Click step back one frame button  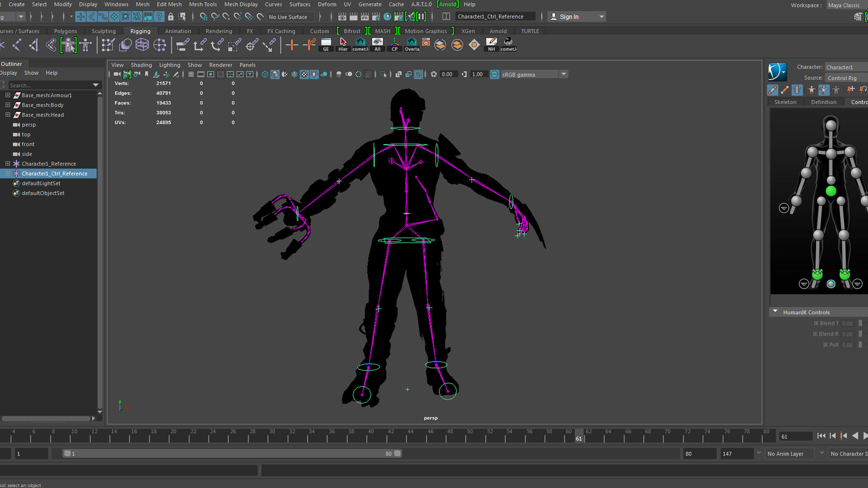click(x=833, y=436)
